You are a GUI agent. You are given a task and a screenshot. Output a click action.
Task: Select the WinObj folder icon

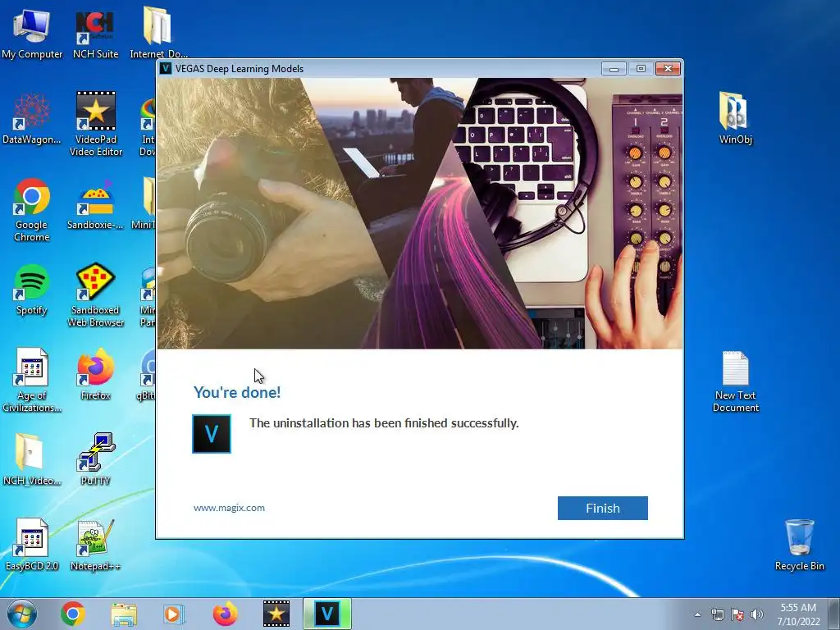pos(736,119)
